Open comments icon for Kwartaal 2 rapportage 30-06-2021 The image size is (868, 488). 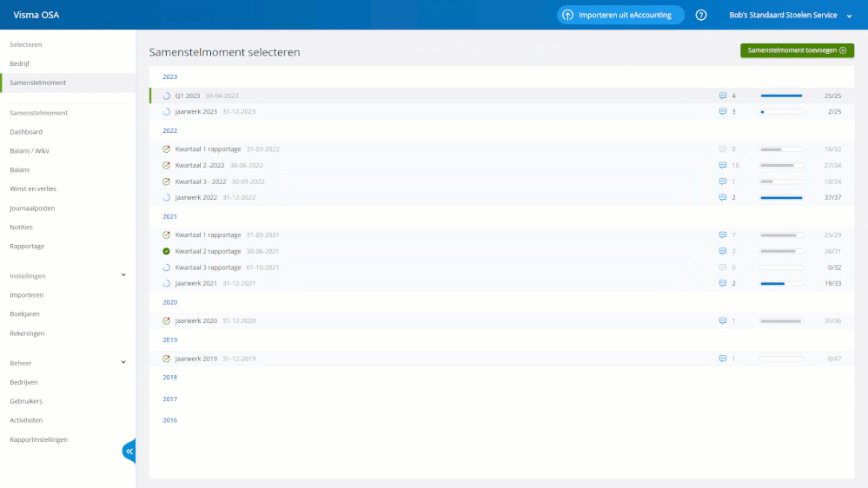point(722,251)
